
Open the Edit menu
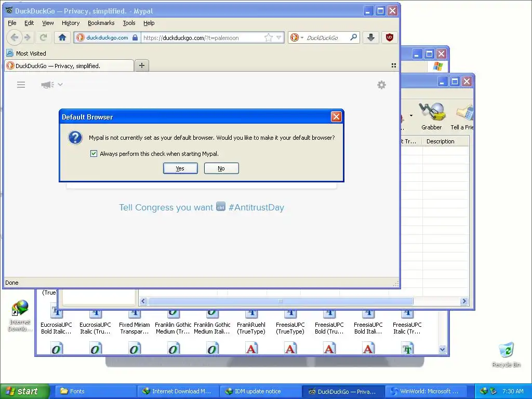[x=29, y=23]
